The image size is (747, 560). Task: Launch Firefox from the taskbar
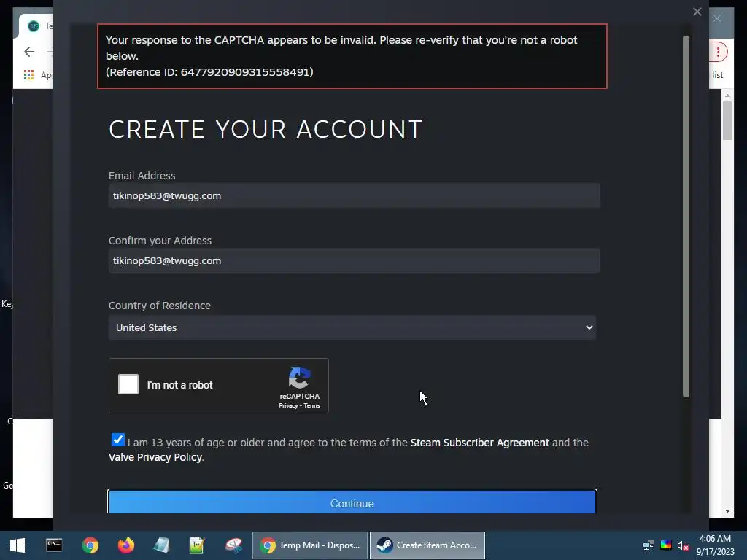(125, 545)
